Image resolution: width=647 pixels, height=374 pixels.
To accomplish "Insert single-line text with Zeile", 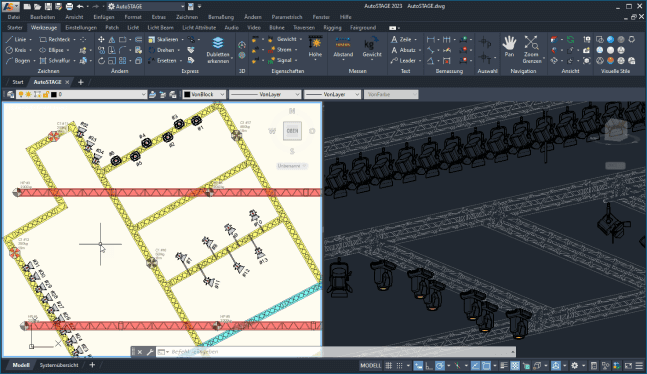I will (x=401, y=39).
